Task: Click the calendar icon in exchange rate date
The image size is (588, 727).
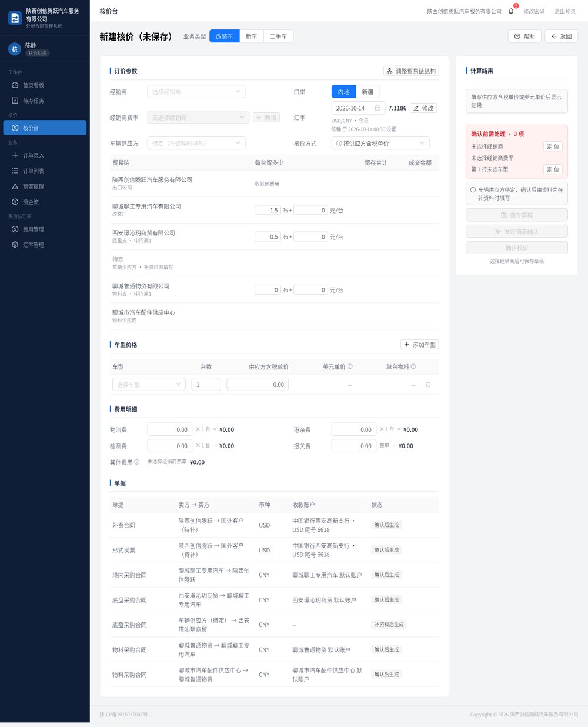Action: (377, 108)
